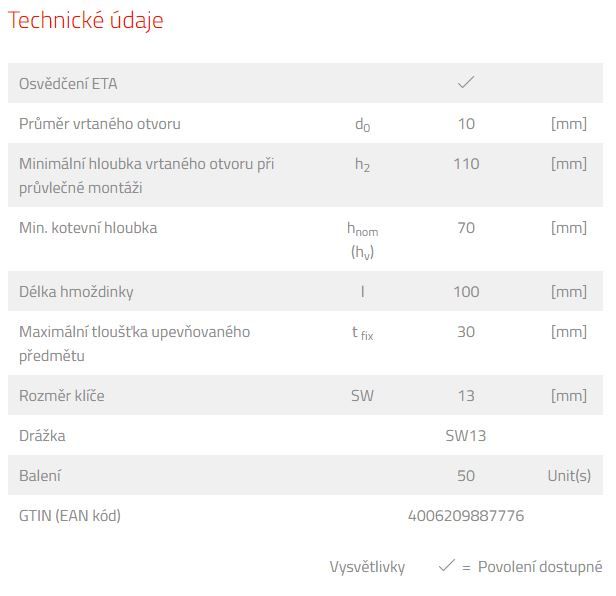Click the ETA approval checkmark icon
616x596 pixels.
465,83
